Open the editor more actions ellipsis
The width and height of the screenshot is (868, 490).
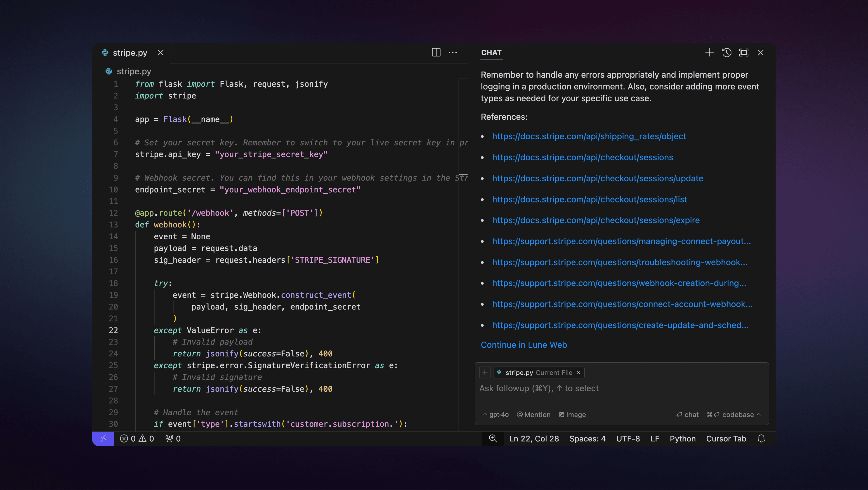[453, 53]
